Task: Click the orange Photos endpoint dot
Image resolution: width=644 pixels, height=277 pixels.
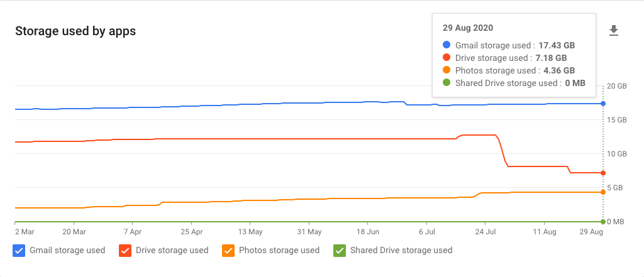Action: pyautogui.click(x=603, y=192)
